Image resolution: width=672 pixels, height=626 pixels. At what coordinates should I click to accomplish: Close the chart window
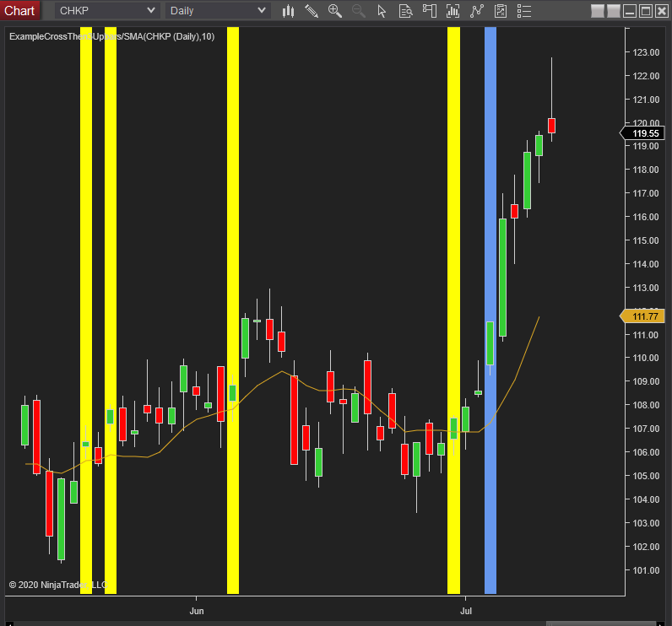pos(662,11)
